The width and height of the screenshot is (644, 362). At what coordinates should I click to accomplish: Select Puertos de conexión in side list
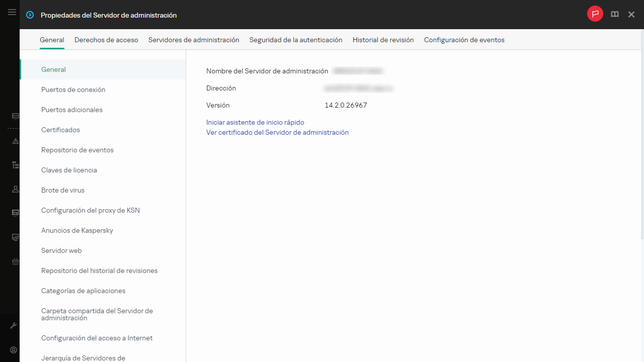pos(73,89)
